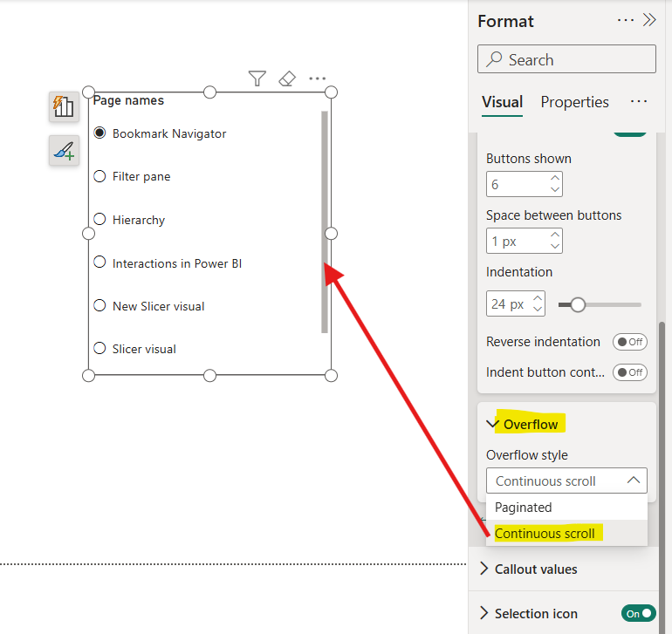Click the Search box in Format pane
672x634 pixels.
click(566, 59)
